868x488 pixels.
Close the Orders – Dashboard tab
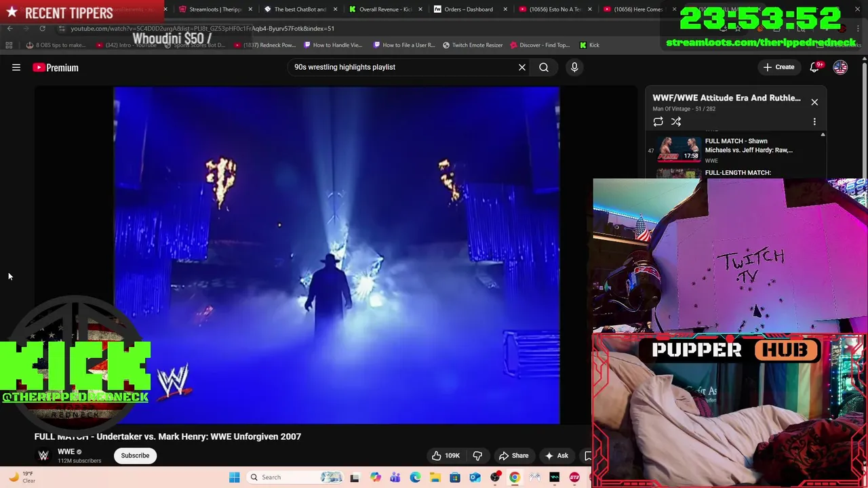505,9
